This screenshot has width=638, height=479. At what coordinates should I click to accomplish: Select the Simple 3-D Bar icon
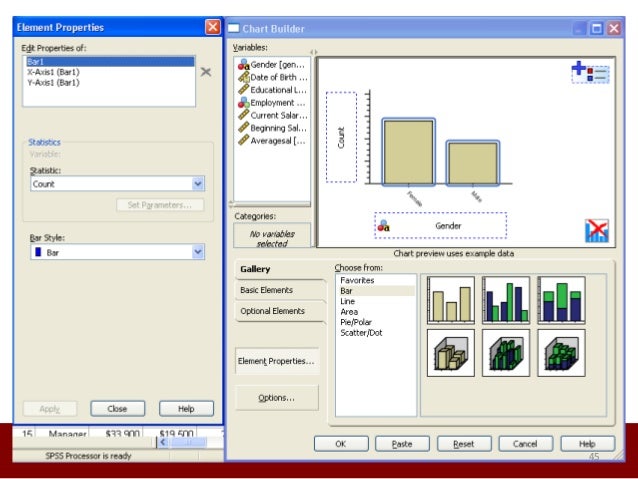pos(450,352)
